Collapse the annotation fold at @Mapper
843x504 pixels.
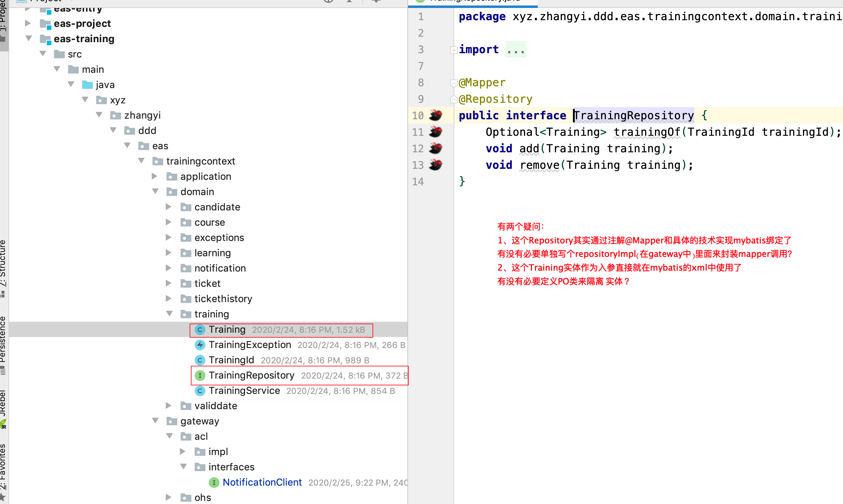pos(454,83)
